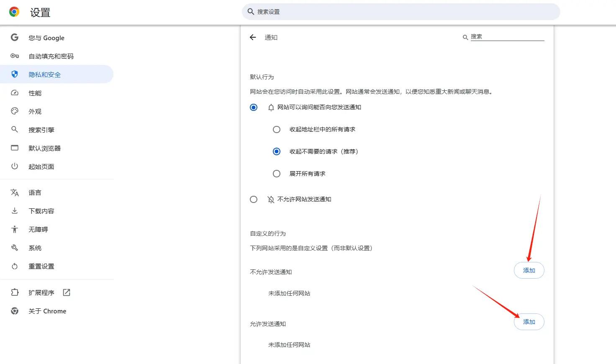
Task: Click the 默认行为 heading
Action: (x=262, y=77)
